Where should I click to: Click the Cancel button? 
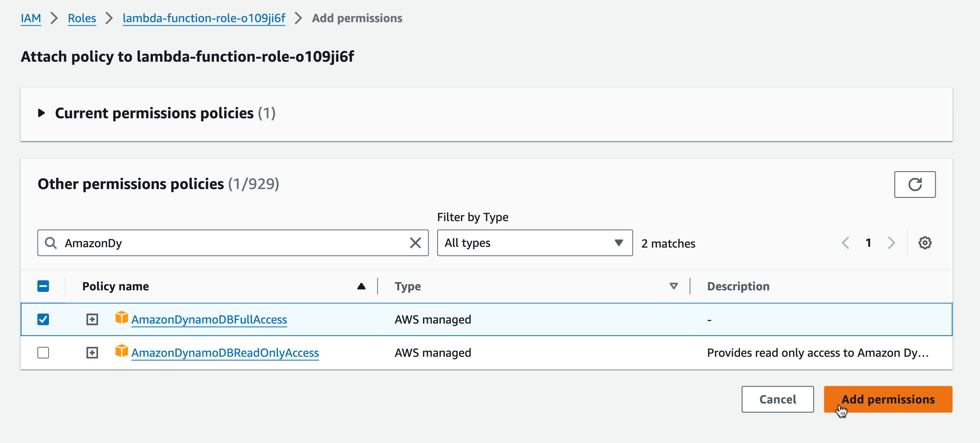pyautogui.click(x=777, y=399)
